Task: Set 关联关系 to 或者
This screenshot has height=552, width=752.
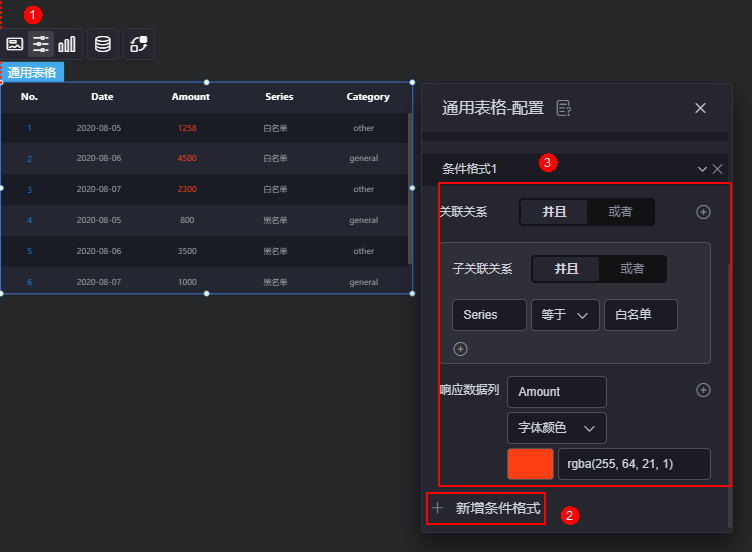Action: [620, 212]
